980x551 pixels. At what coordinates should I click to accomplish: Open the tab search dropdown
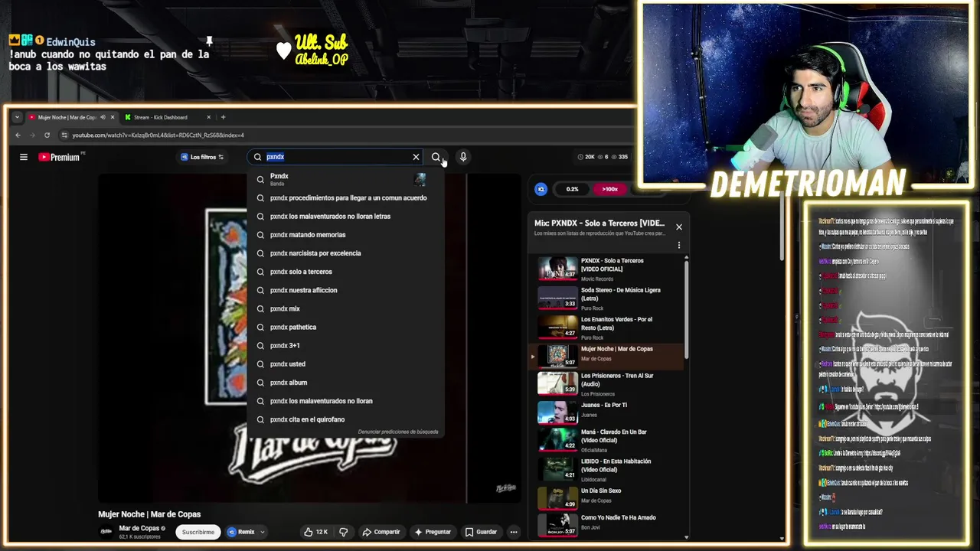point(17,117)
